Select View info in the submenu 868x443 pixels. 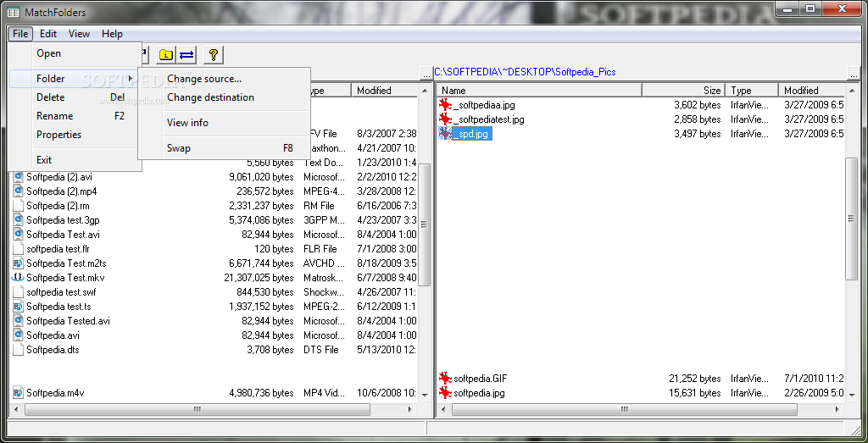coord(224,123)
